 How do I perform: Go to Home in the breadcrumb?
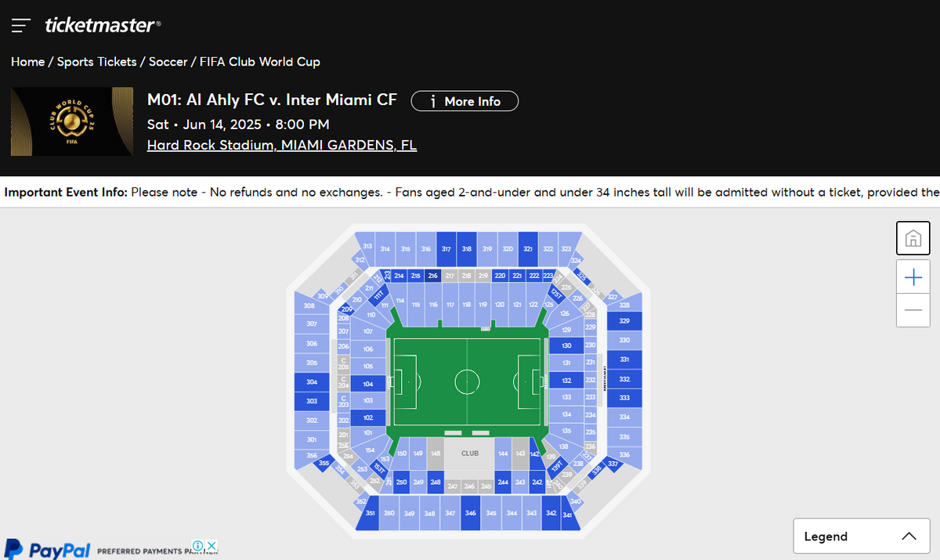[27, 62]
